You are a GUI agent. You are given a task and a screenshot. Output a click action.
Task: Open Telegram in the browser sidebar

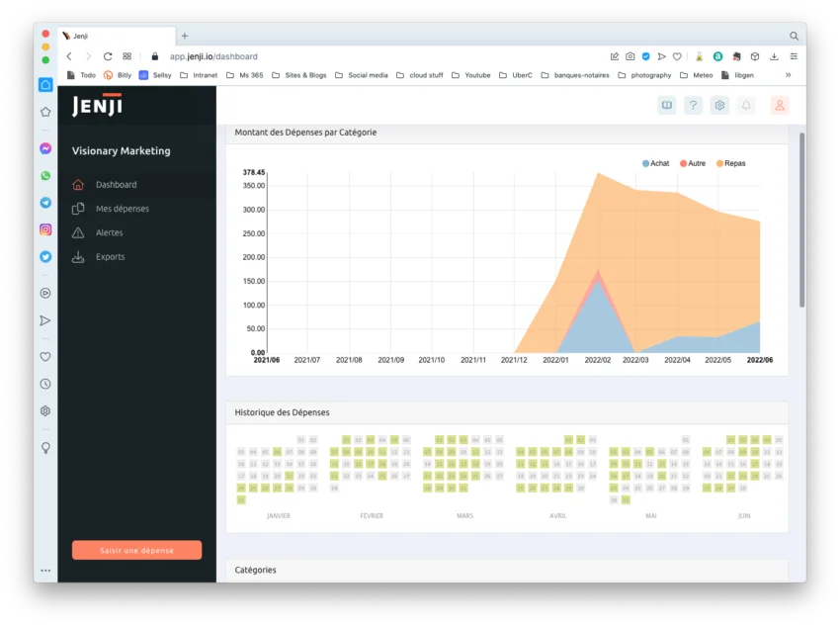click(x=45, y=202)
